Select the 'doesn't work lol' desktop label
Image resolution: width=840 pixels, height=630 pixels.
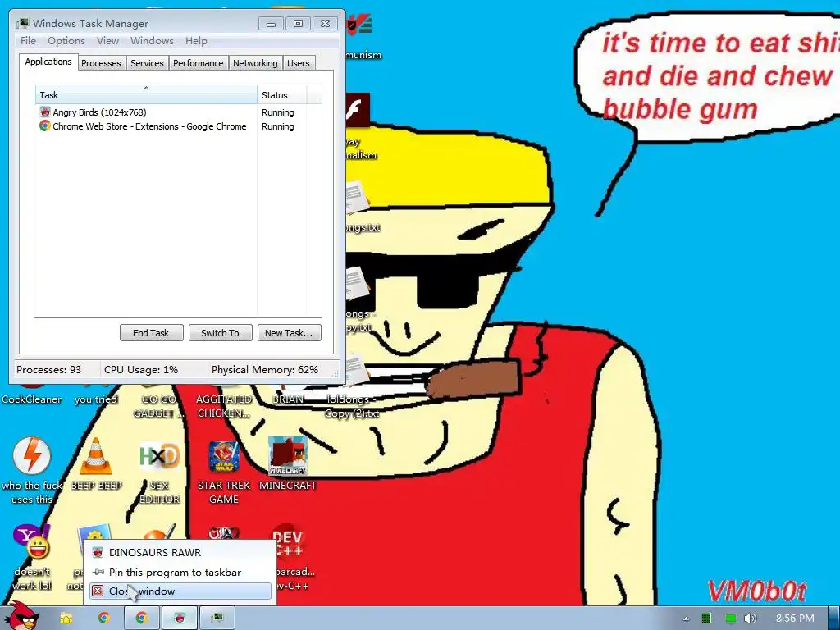click(x=32, y=578)
